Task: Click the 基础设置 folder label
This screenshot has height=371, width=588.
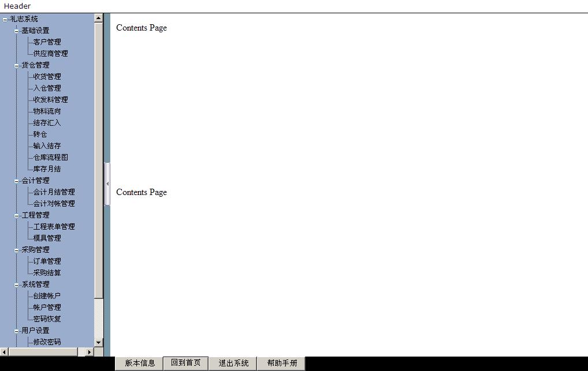Action: pos(35,31)
